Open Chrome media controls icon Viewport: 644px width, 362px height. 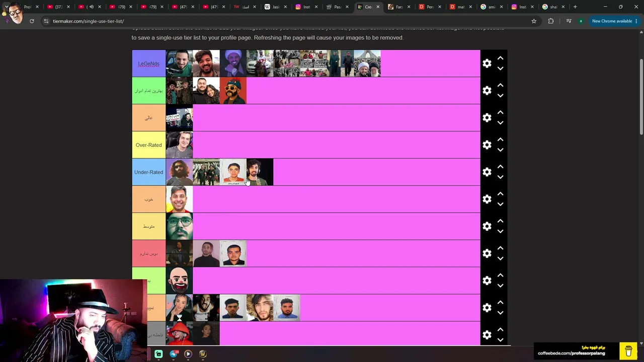point(569,21)
